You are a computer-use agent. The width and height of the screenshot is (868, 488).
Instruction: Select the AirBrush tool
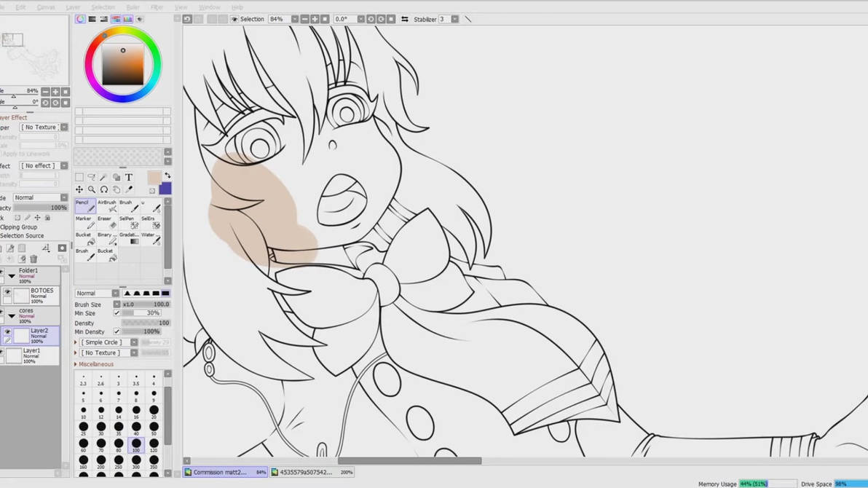[x=107, y=206]
